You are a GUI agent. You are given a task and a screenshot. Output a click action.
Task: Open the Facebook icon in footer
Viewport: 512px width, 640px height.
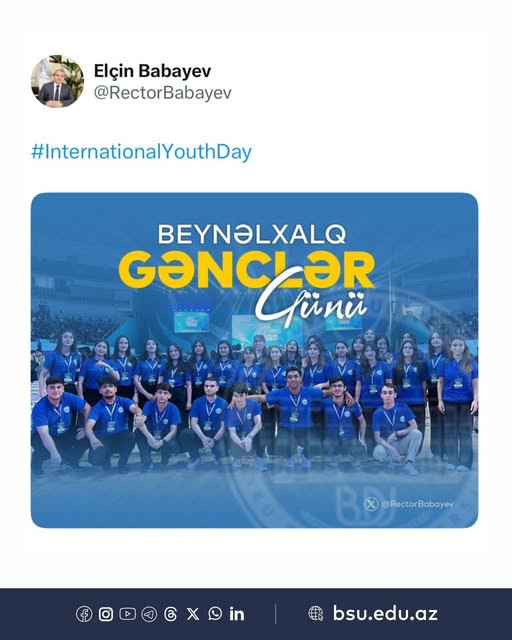(84, 614)
